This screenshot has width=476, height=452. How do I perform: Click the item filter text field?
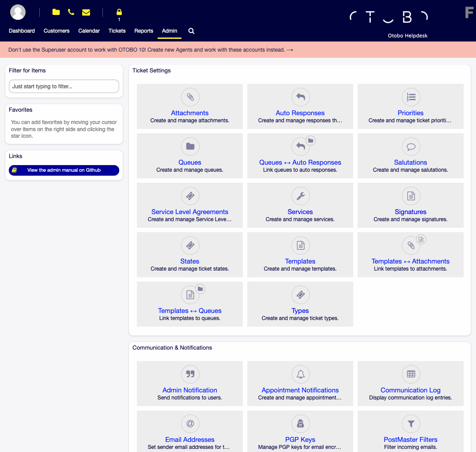64,86
